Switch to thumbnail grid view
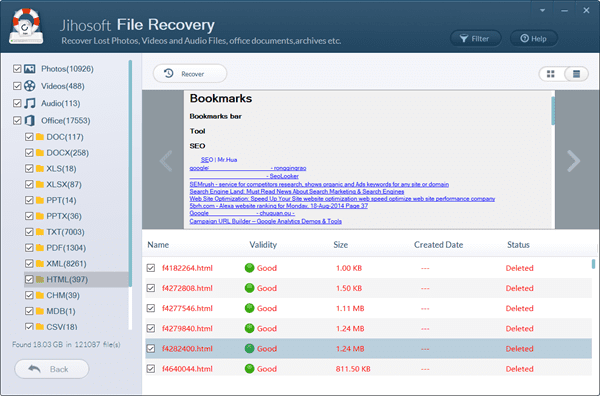 click(x=551, y=74)
